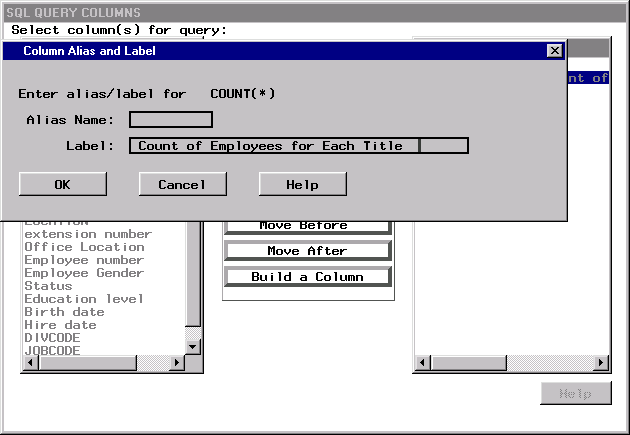Open Help in the alias dialog
The width and height of the screenshot is (630, 435).
[x=302, y=185]
